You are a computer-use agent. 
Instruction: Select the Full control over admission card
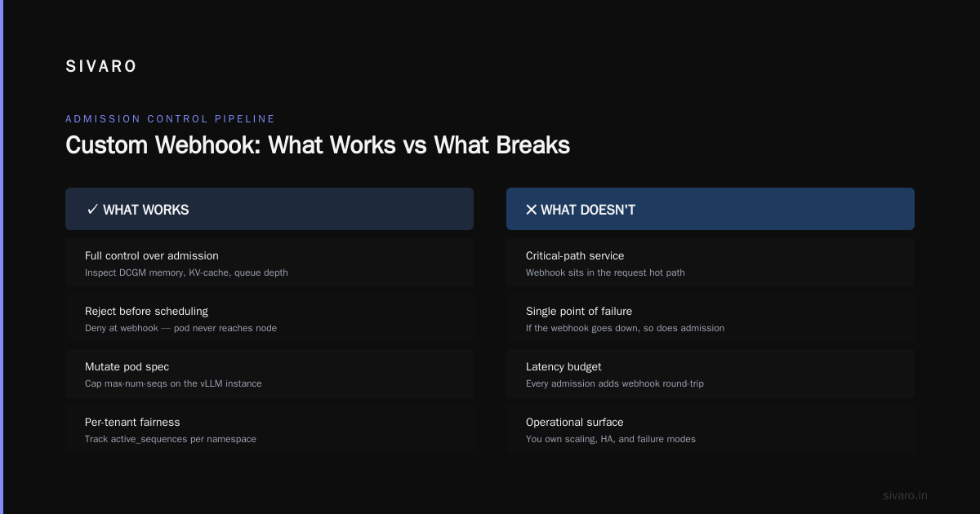click(x=269, y=263)
